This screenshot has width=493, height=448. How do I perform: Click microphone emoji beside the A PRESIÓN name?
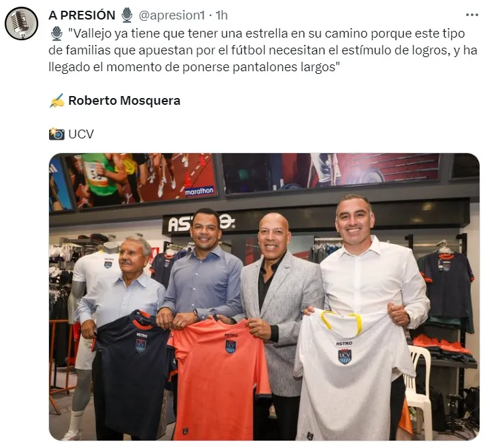(127, 15)
